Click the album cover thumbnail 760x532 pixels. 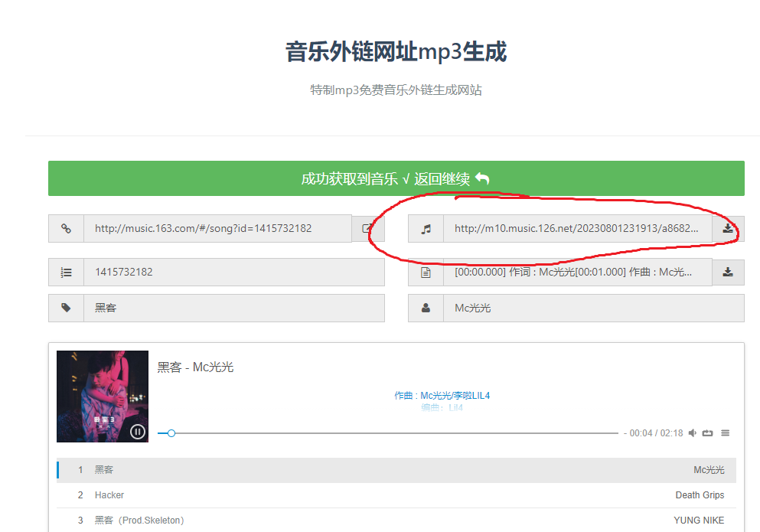[103, 397]
